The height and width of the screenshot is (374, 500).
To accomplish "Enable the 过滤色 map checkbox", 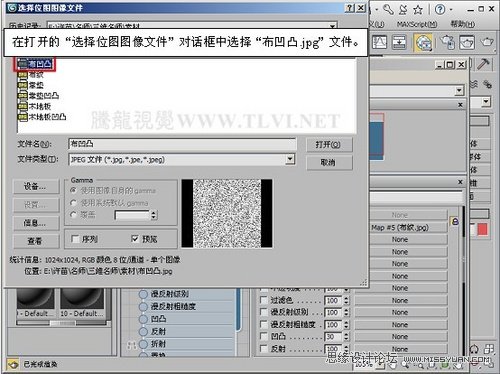I will [x=264, y=300].
